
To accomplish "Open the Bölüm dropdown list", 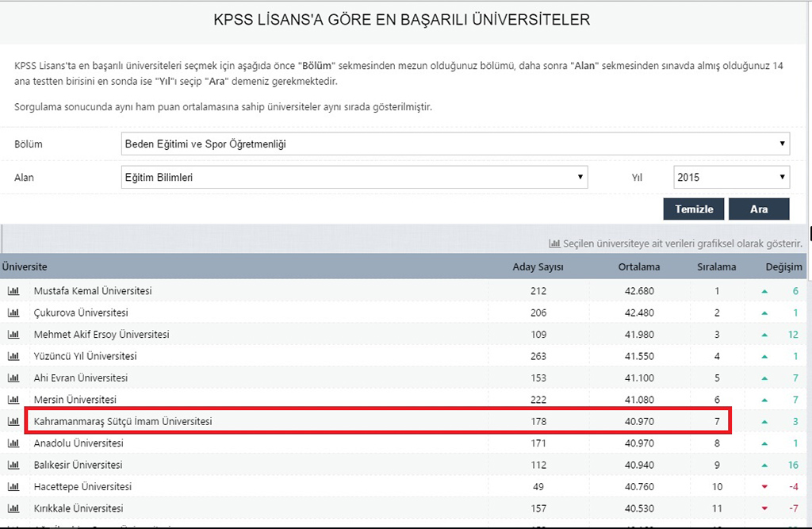I will (454, 144).
